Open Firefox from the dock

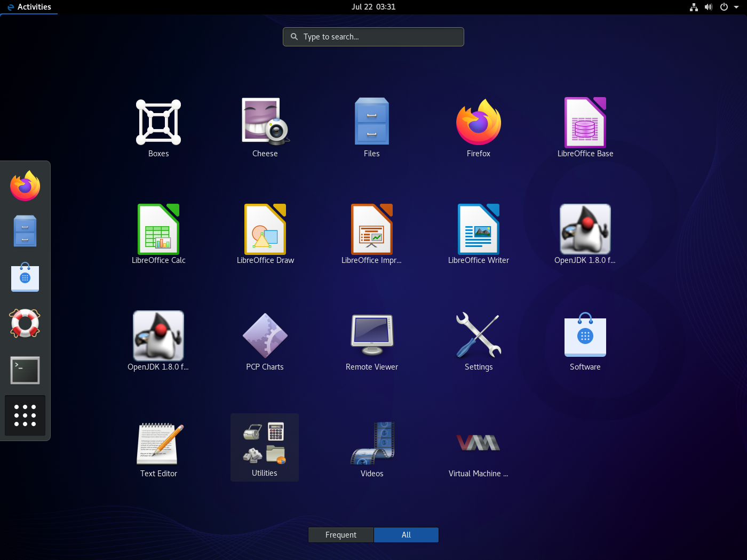(x=25, y=186)
